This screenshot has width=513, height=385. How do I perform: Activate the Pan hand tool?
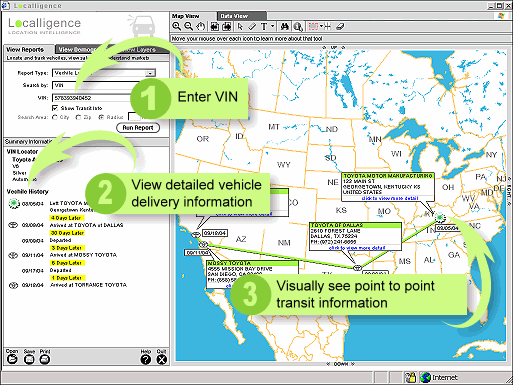pyautogui.click(x=200, y=26)
